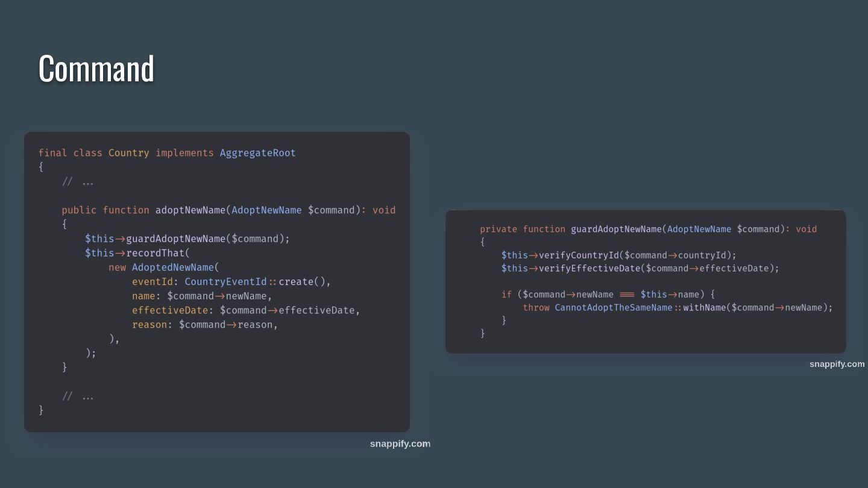This screenshot has height=488, width=868.
Task: Click the 'new AdoptedNewName(' line
Action: (x=164, y=267)
